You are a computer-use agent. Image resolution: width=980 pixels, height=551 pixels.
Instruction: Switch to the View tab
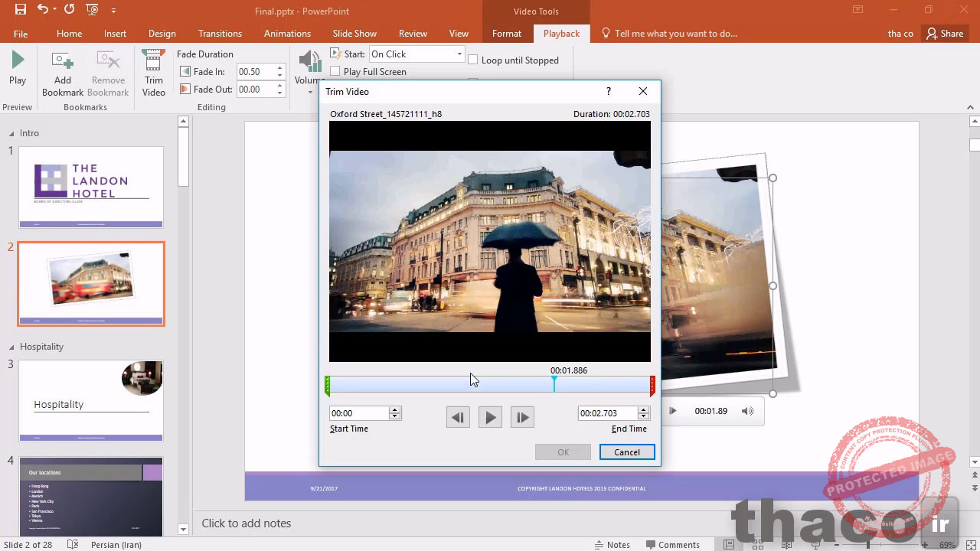coord(459,34)
